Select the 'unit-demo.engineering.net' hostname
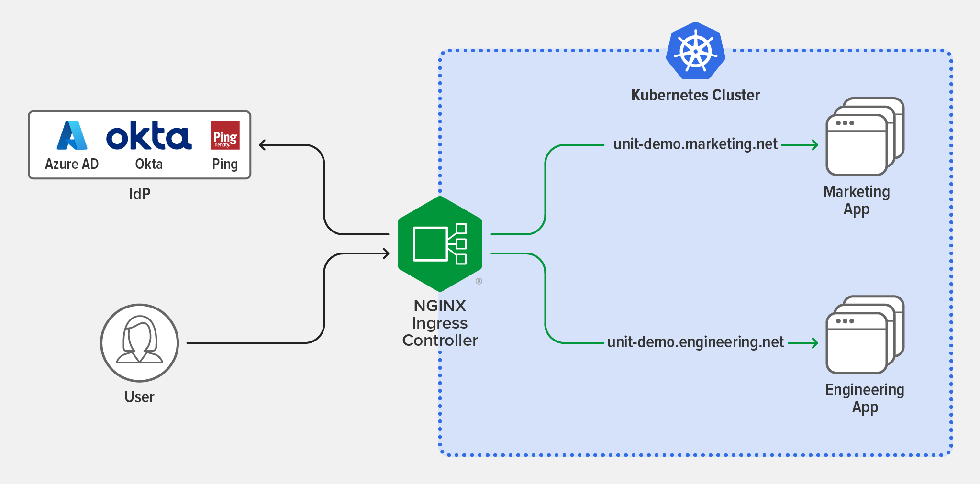The width and height of the screenshot is (980, 484). 695,342
